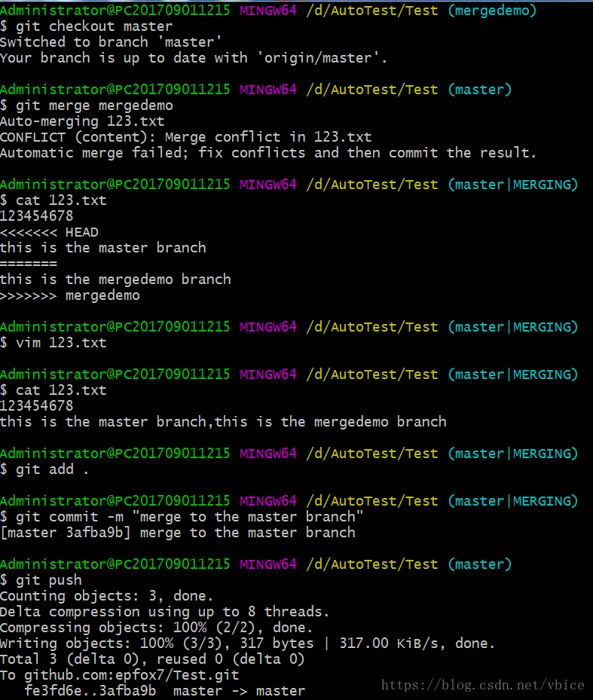Image resolution: width=593 pixels, height=700 pixels.
Task: Click the 'Automatic merge failed' message line
Action: [268, 153]
